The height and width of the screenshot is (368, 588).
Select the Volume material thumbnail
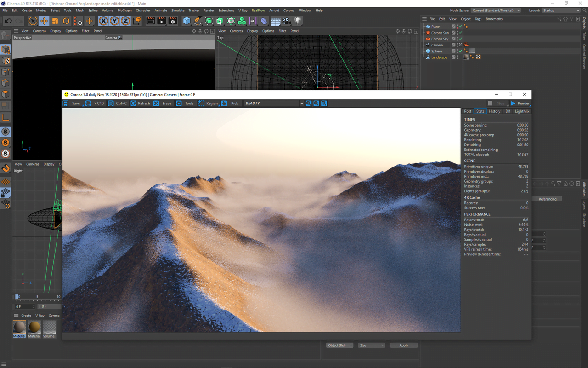tap(49, 328)
